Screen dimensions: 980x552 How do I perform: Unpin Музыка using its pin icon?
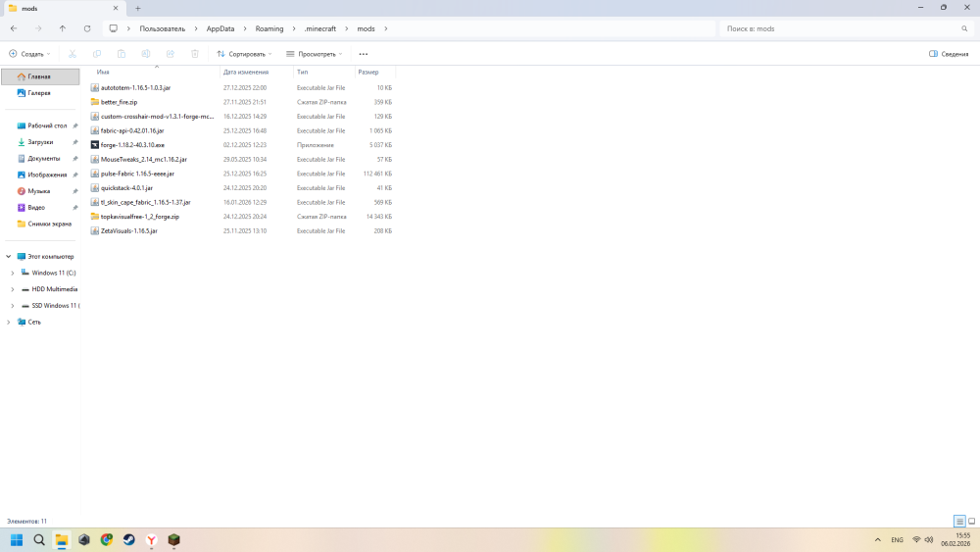75,190
